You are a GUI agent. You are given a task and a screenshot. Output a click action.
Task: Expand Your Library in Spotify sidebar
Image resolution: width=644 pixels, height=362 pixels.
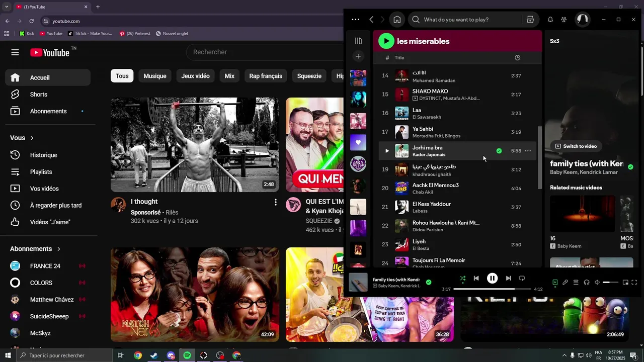(358, 41)
